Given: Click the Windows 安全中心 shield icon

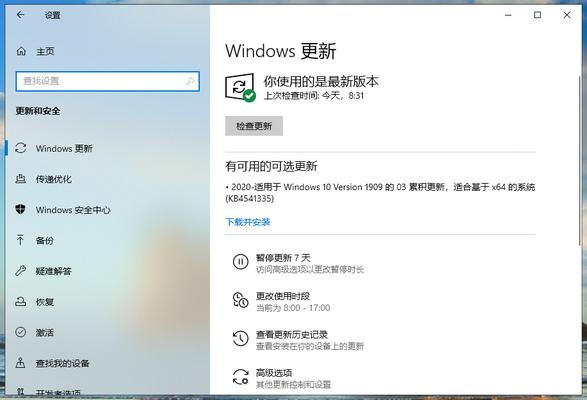Looking at the screenshot, I should [x=21, y=209].
